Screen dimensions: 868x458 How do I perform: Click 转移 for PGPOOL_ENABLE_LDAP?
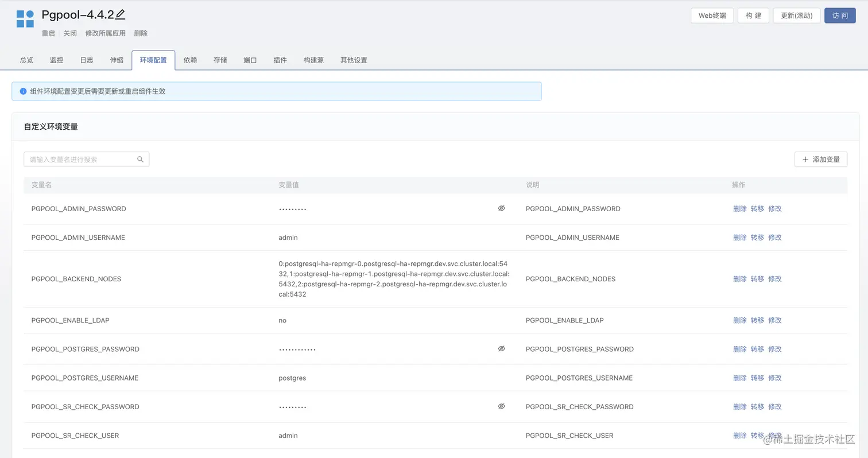pyautogui.click(x=757, y=320)
